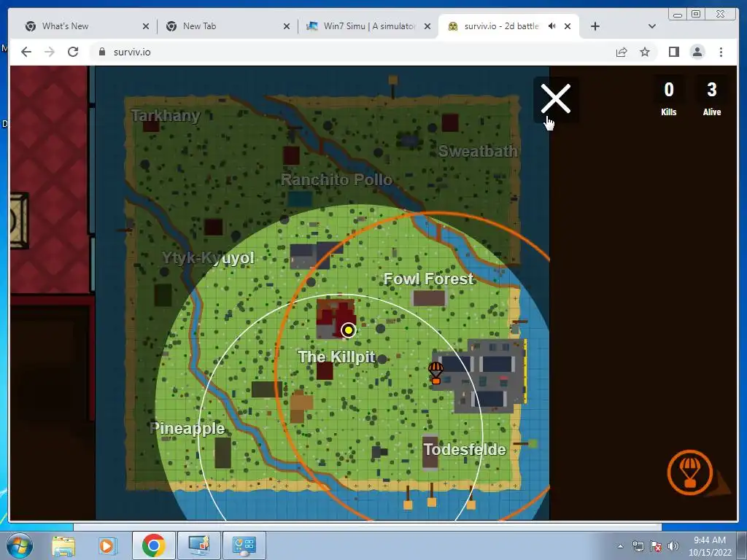747x560 pixels.
Task: Show hidden system tray icons
Action: pos(620,546)
